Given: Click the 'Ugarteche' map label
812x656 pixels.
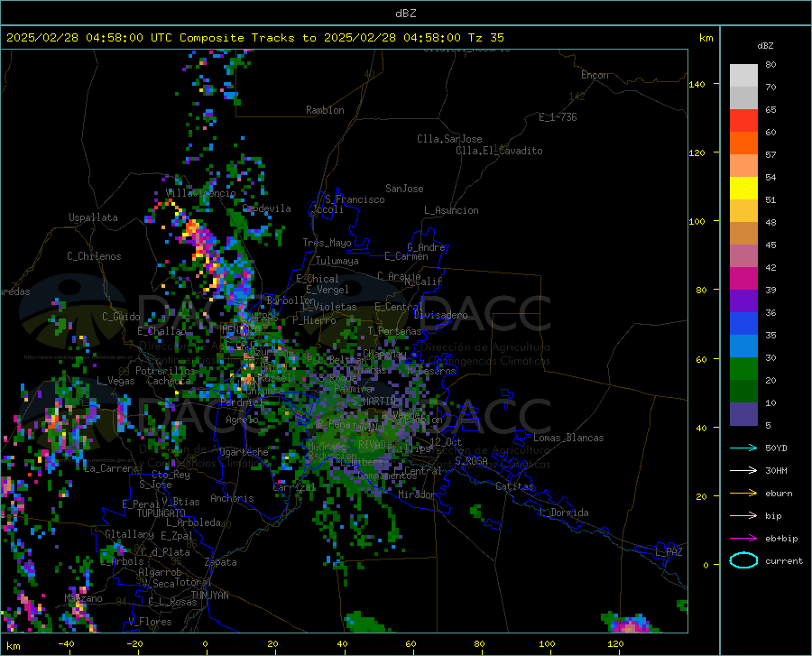Looking at the screenshot, I should (x=244, y=452).
